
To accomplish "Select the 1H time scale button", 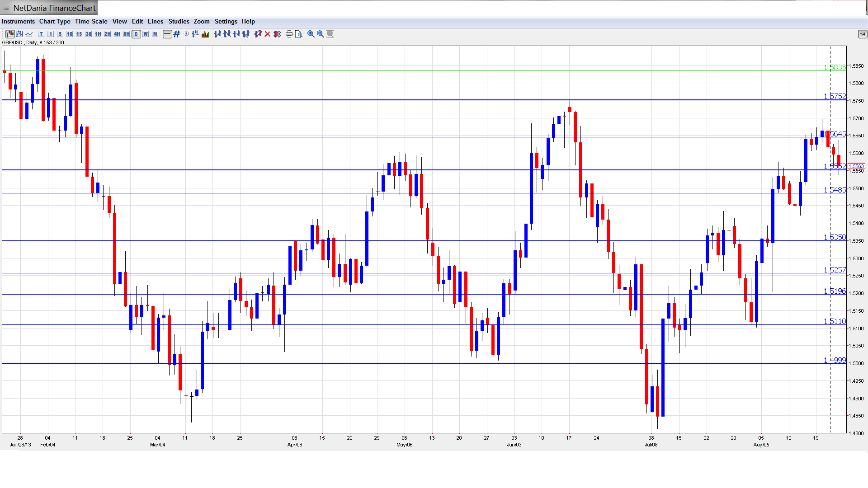I will click(98, 34).
